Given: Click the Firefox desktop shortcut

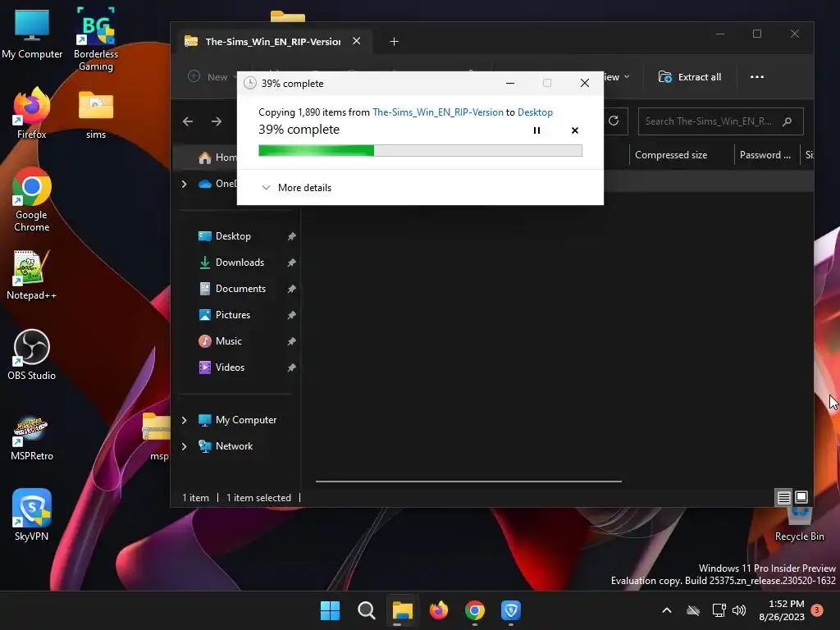Looking at the screenshot, I should click(x=32, y=113).
